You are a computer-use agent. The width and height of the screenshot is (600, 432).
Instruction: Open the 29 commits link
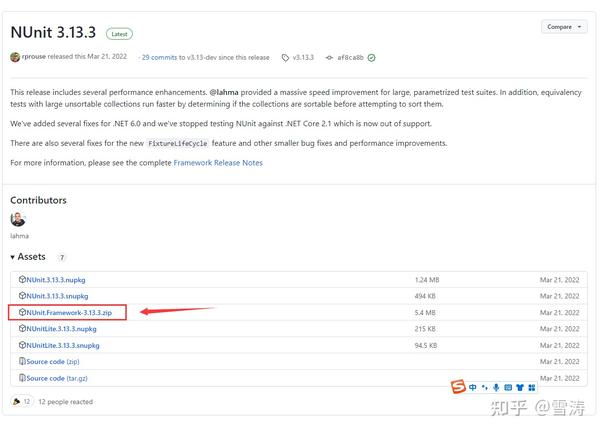[158, 58]
